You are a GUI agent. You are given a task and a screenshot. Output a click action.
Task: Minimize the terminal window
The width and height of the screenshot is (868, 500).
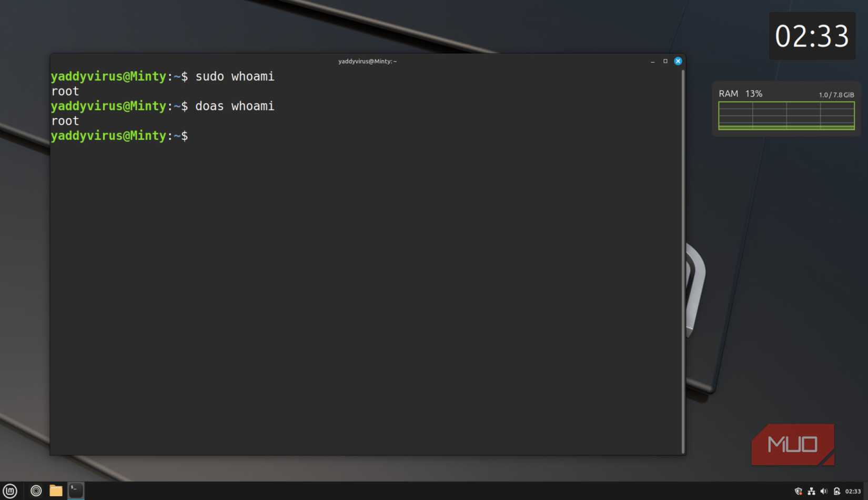point(652,61)
